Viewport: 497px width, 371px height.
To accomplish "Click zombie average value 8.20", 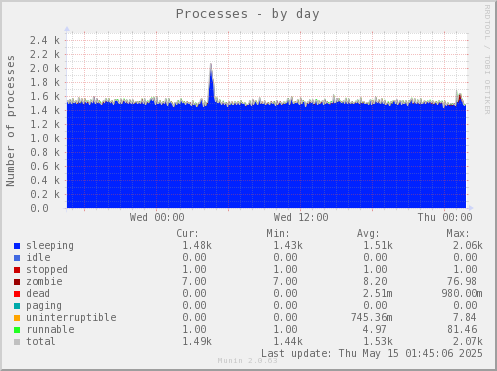I will (375, 281).
